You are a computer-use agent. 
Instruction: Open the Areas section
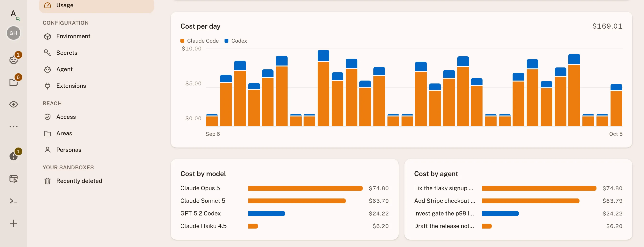(x=97, y=133)
